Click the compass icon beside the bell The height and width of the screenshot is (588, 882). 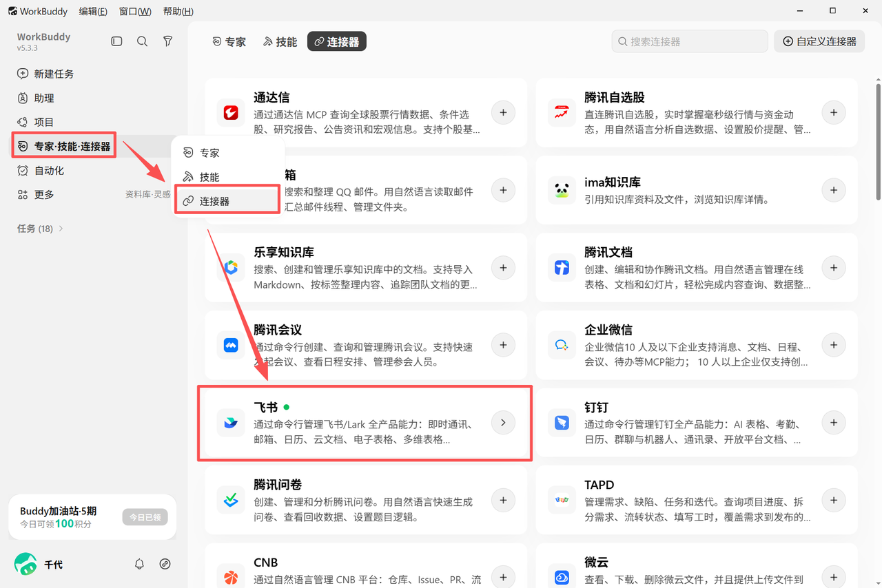(x=165, y=564)
